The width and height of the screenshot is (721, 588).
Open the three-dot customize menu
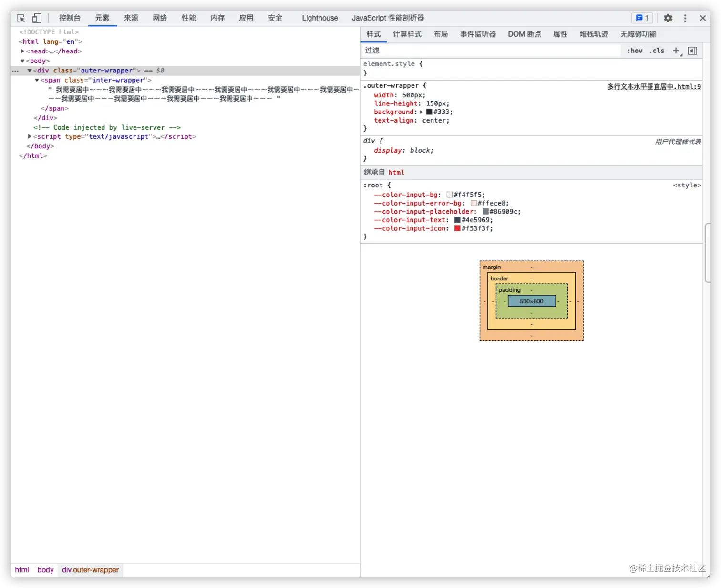[685, 18]
